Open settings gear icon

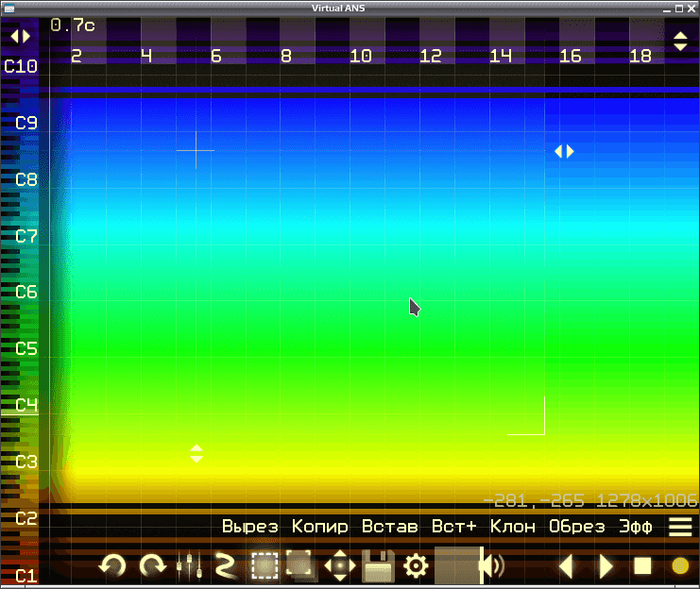coord(416,565)
